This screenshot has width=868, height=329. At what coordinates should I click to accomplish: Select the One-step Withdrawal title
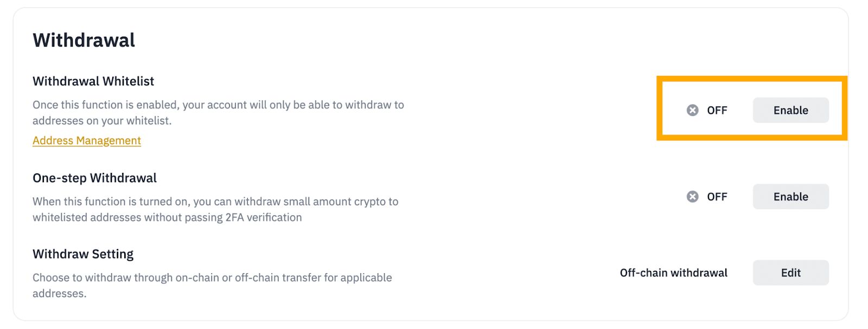(x=94, y=178)
